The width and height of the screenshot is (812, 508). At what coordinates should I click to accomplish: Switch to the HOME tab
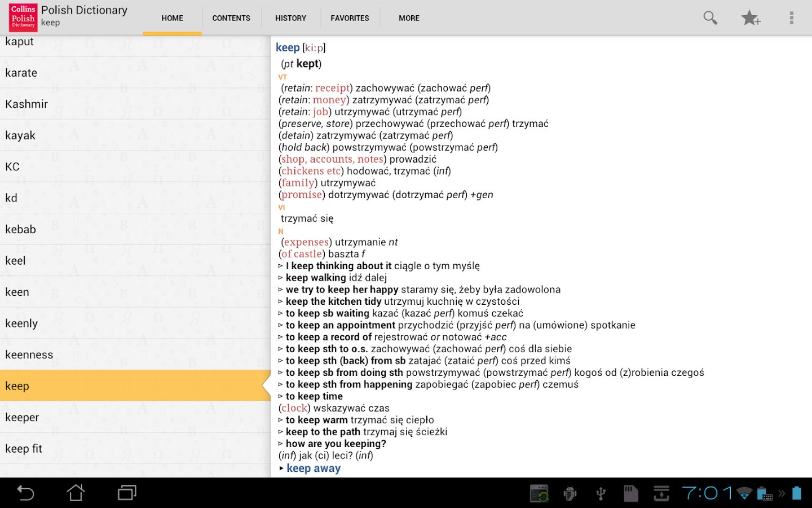pos(172,18)
